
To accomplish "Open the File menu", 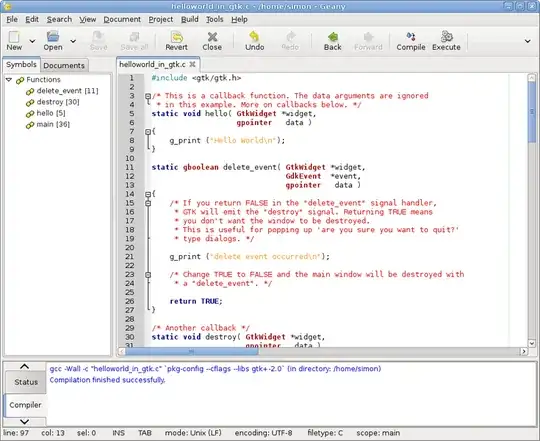I will pyautogui.click(x=12, y=20).
